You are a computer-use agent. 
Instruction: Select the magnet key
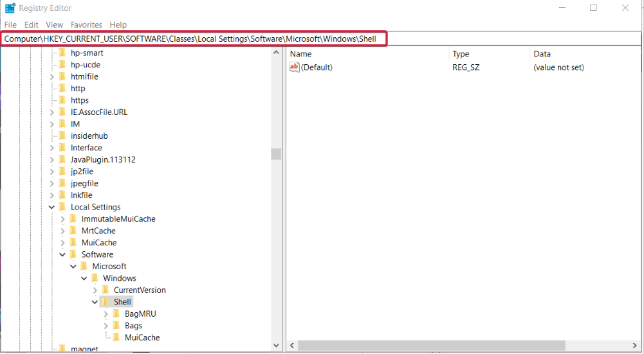pyautogui.click(x=84, y=349)
